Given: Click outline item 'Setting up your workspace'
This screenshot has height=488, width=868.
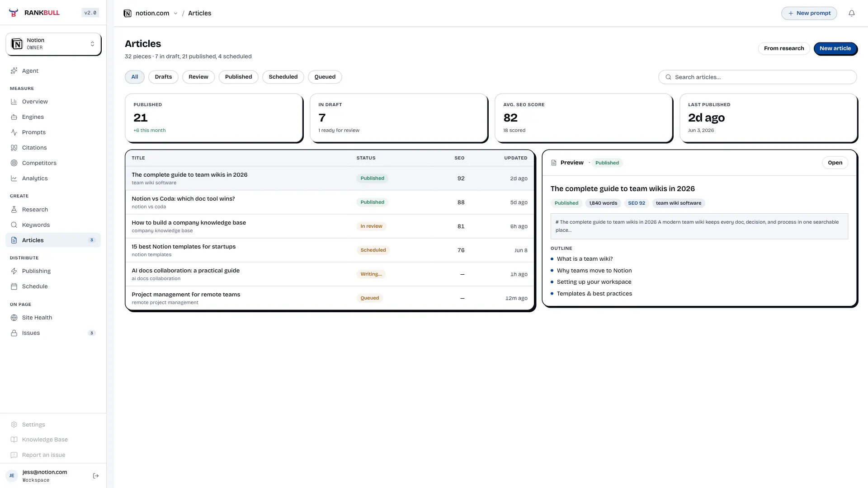Looking at the screenshot, I should click(x=594, y=282).
